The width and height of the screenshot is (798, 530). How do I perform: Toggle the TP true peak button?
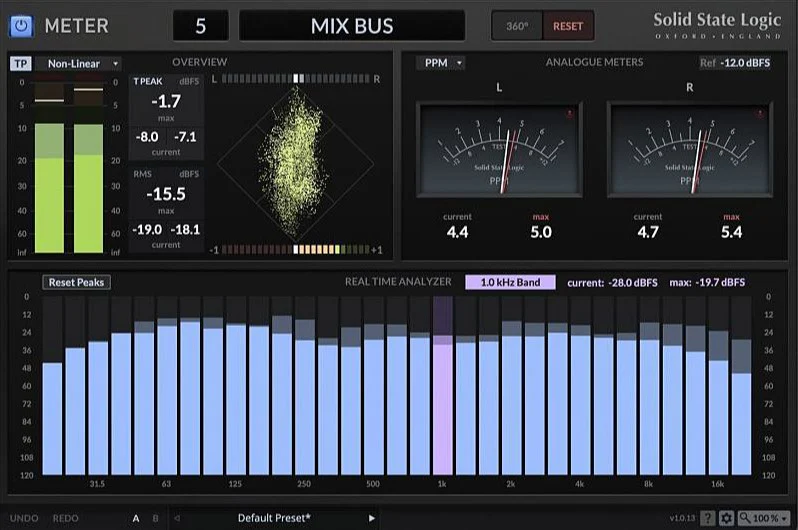[x=21, y=64]
